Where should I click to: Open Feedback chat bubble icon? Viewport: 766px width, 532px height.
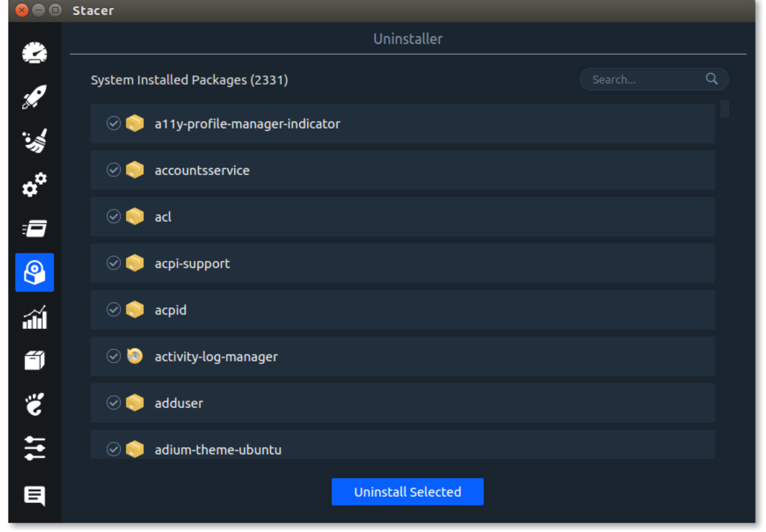pyautogui.click(x=34, y=496)
